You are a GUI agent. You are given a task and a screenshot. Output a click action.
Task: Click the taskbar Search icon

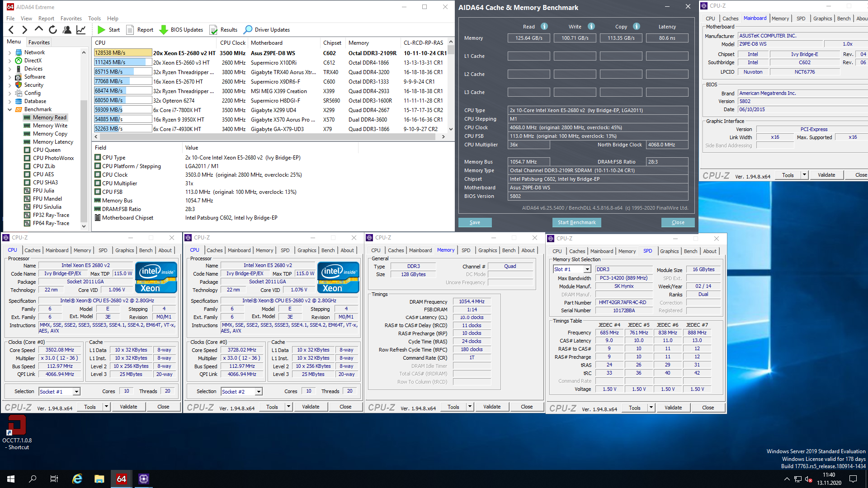click(x=33, y=479)
